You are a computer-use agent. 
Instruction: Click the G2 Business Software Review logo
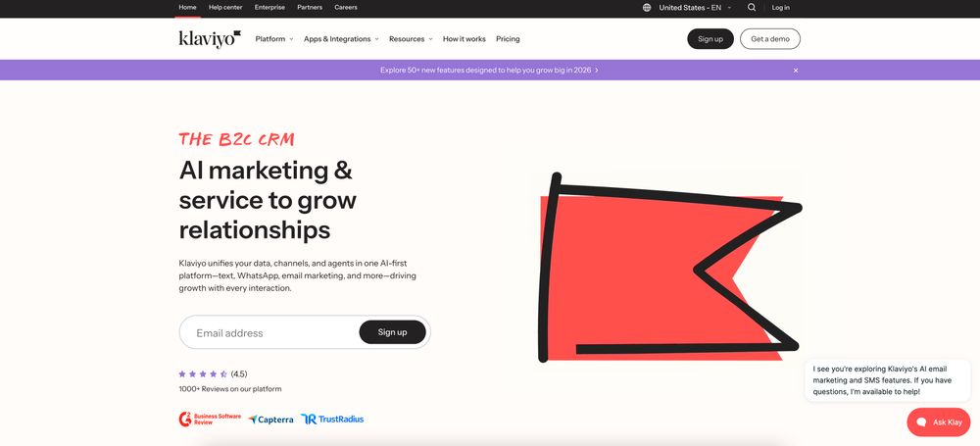(210, 420)
